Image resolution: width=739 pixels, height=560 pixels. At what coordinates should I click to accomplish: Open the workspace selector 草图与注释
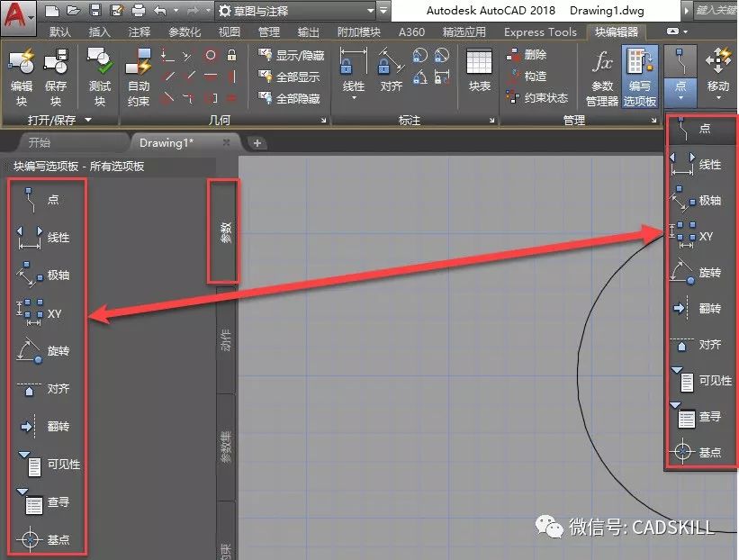297,11
